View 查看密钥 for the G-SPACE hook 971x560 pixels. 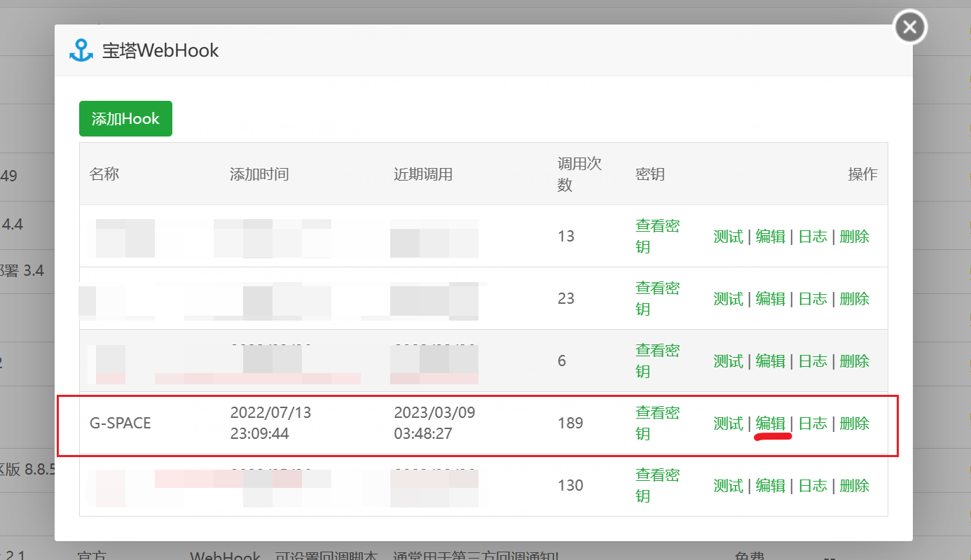click(x=657, y=423)
